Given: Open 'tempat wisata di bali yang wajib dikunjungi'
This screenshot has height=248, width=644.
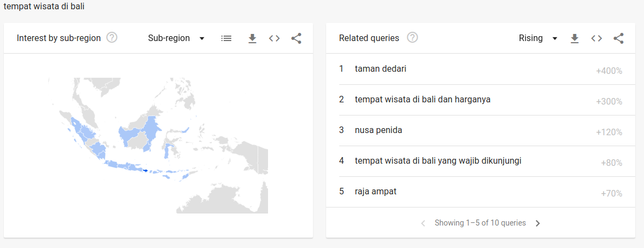Looking at the screenshot, I should coord(437,161).
